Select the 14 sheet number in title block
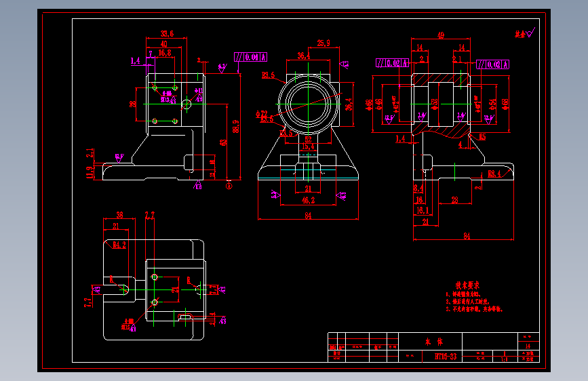 point(528,346)
